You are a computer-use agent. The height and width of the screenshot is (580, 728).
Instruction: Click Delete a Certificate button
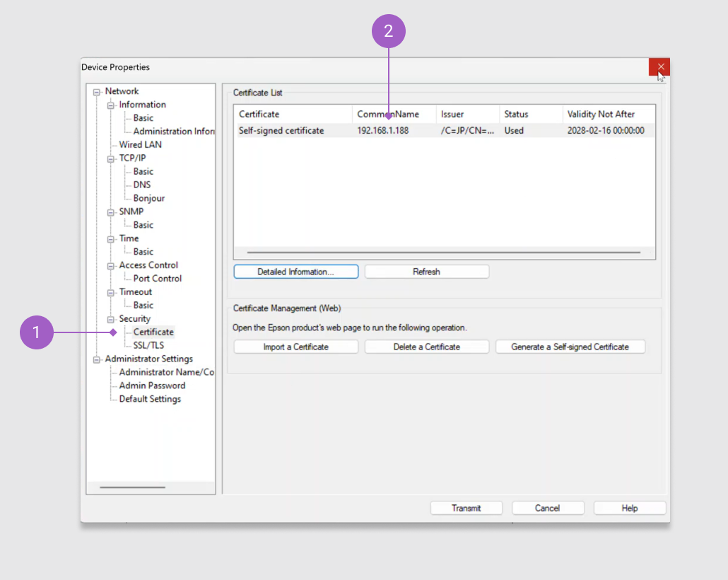point(427,347)
